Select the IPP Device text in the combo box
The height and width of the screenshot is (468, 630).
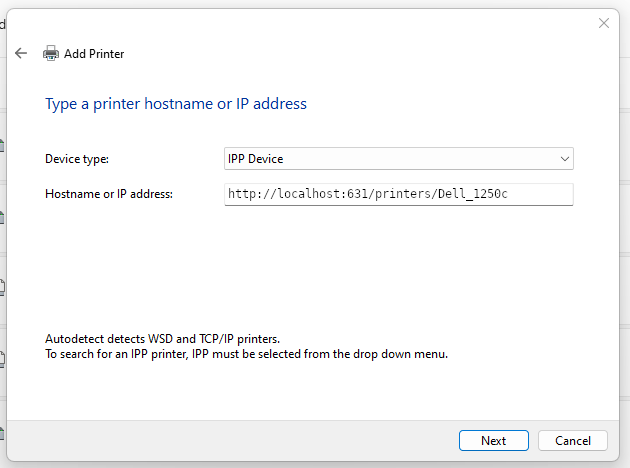[256, 159]
